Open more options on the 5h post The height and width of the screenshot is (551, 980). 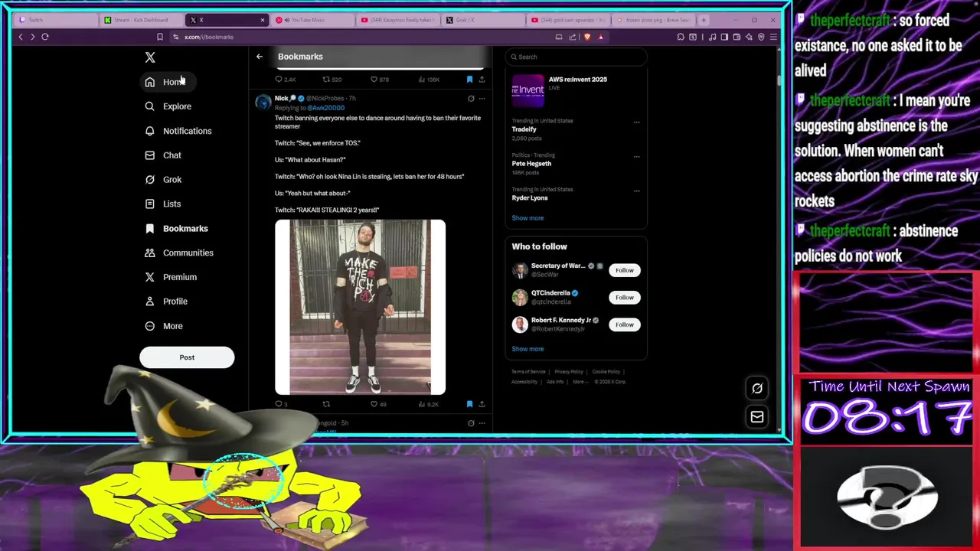click(482, 423)
